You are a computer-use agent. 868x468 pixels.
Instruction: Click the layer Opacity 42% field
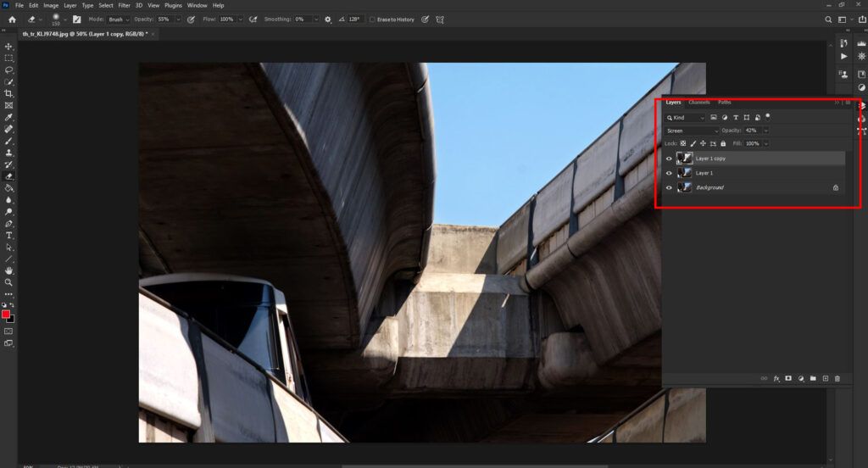(x=752, y=131)
